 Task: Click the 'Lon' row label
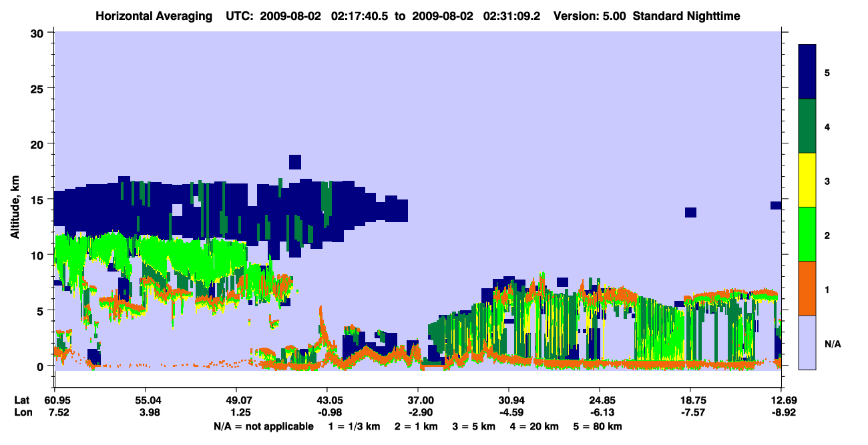tap(23, 412)
